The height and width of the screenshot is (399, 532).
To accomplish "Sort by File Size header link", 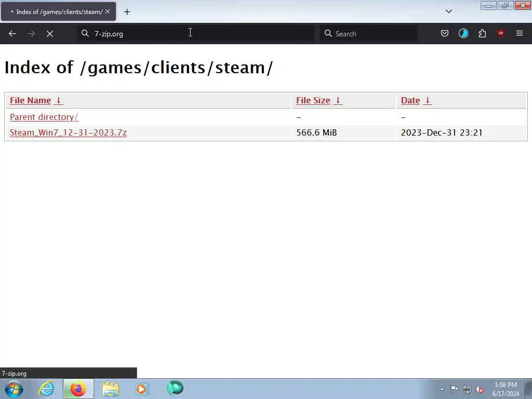I will point(313,100).
